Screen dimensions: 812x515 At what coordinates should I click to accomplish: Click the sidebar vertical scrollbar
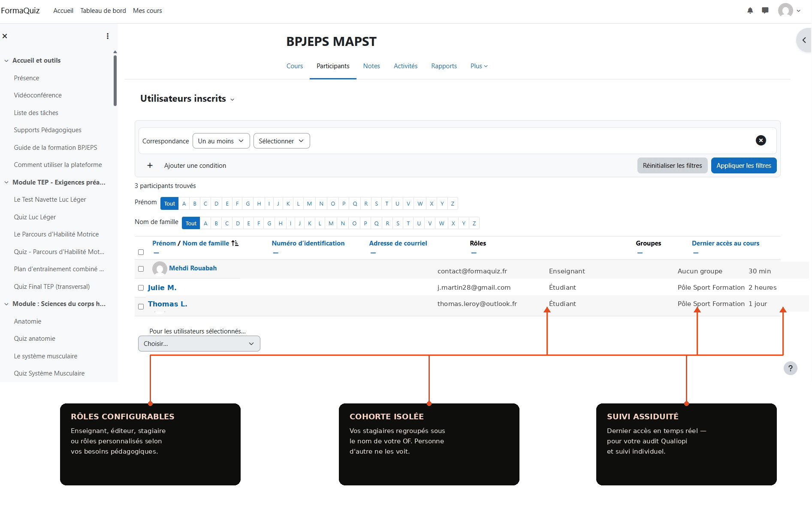tap(115, 80)
